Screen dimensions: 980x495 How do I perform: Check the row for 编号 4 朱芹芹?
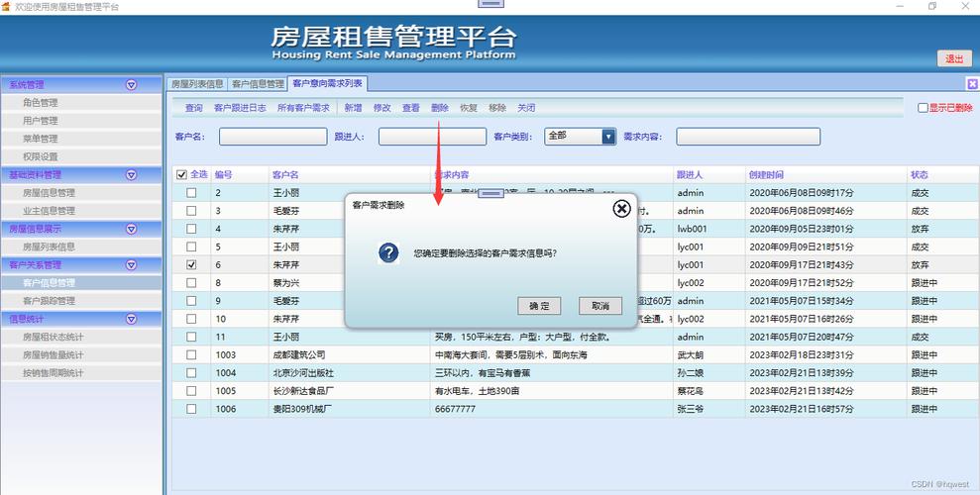coord(191,229)
